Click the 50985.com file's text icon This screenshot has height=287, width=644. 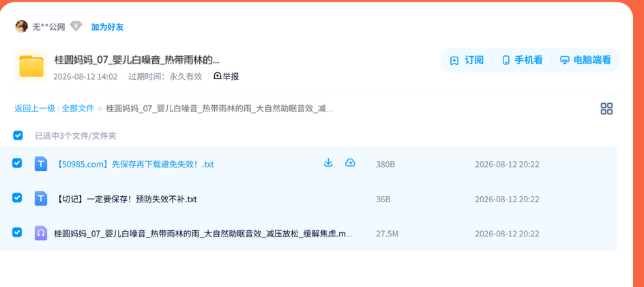41,163
